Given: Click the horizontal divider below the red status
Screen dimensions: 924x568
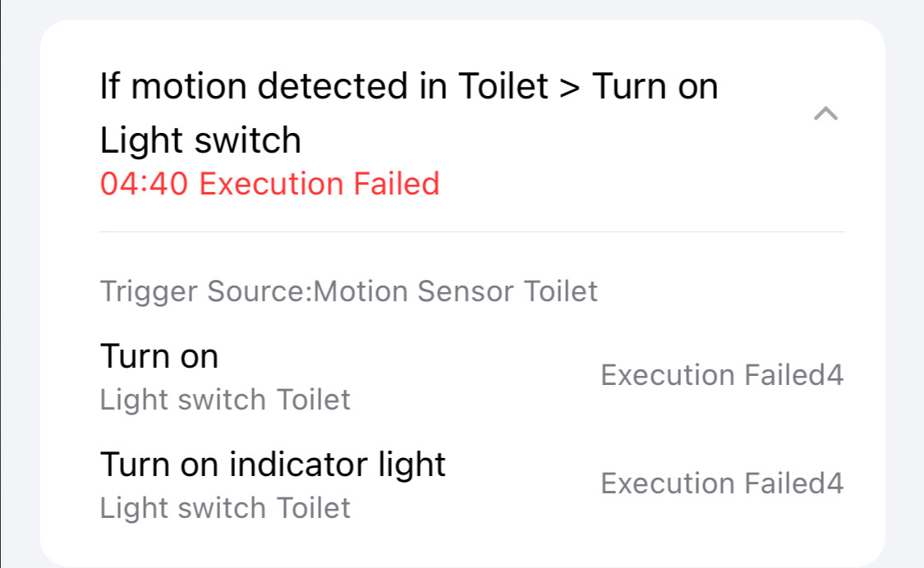Looking at the screenshot, I should coord(471,232).
